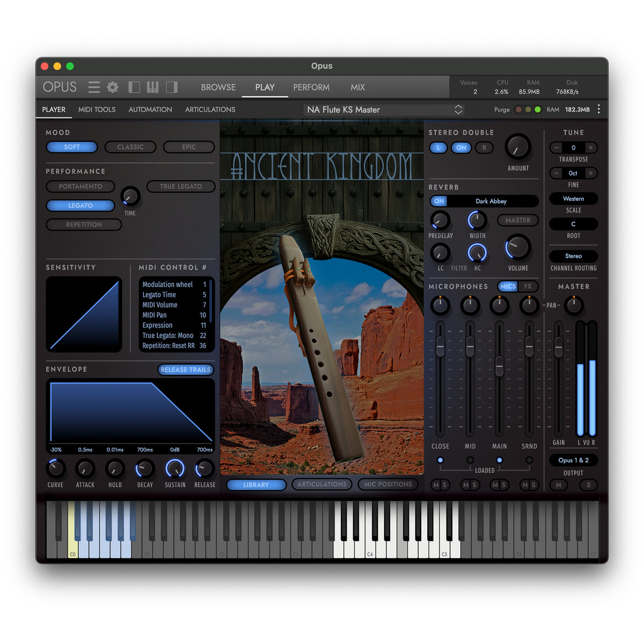The width and height of the screenshot is (644, 644).
Task: Toggle the on-screen keyboard panel icon
Action: 152,87
